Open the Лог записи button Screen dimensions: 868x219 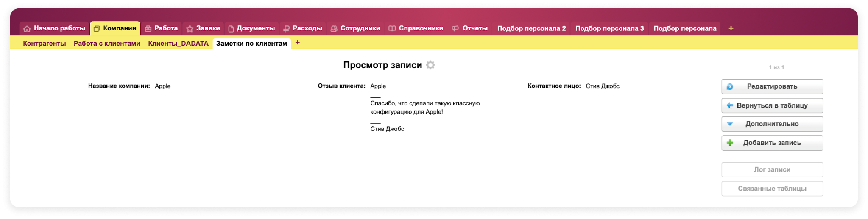click(772, 169)
